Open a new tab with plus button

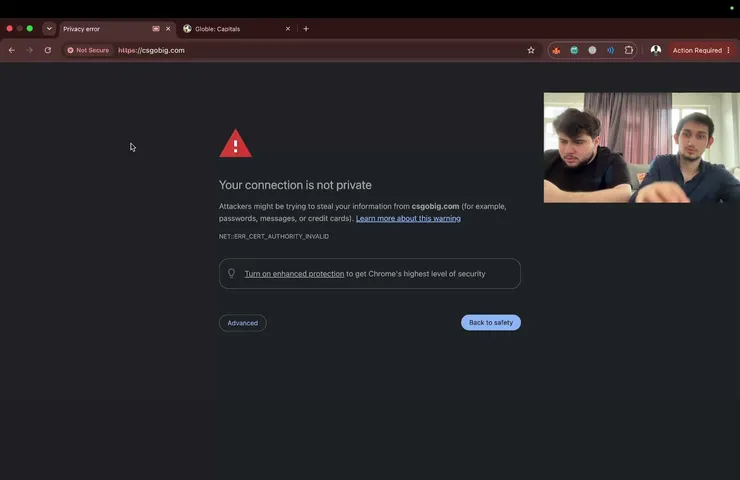point(306,29)
